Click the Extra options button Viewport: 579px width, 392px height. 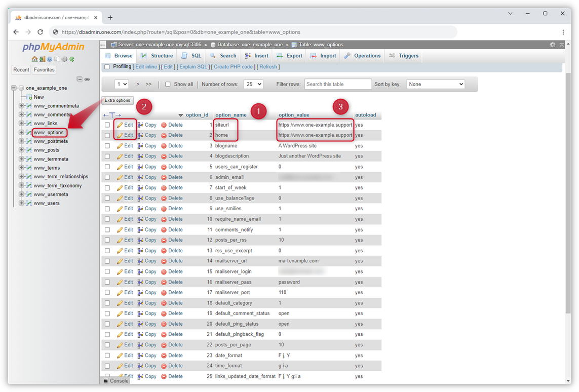coord(118,100)
